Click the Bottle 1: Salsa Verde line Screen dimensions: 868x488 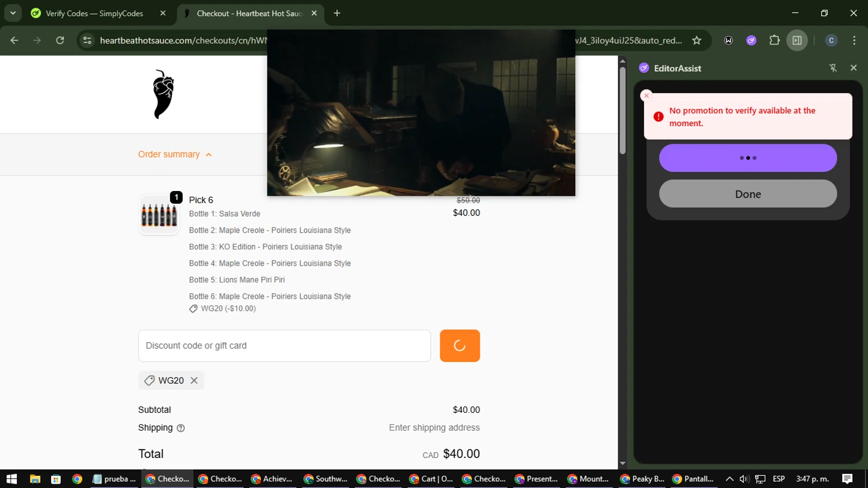(x=225, y=214)
